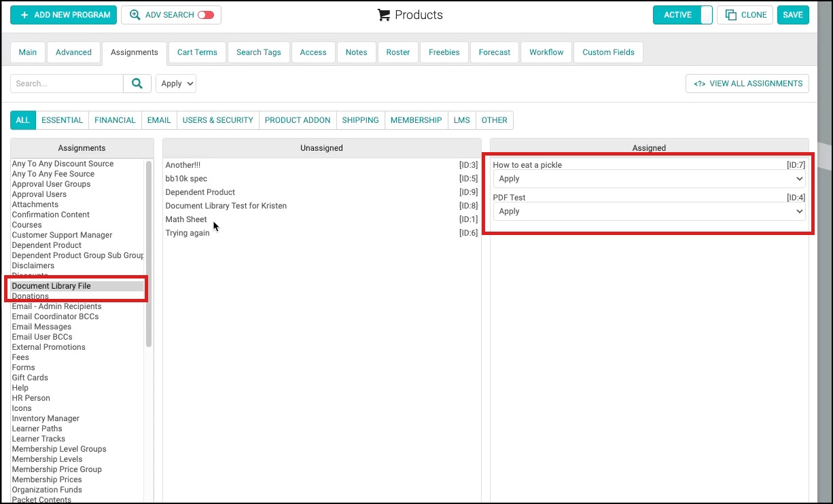Open the Cart Terms tab
The width and height of the screenshot is (833, 504).
(197, 52)
